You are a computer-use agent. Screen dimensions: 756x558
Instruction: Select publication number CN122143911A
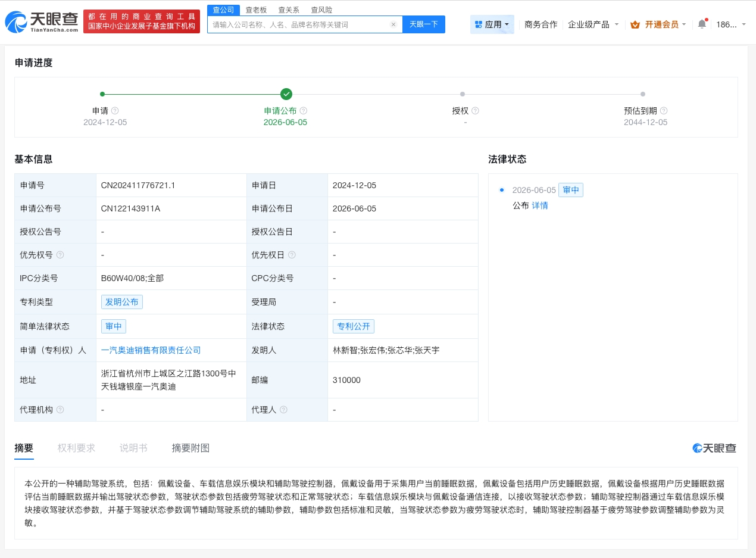(x=130, y=208)
